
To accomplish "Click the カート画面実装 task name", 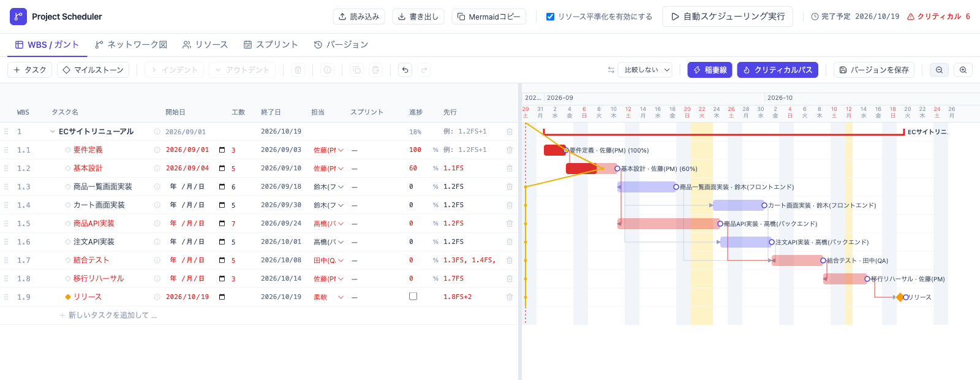I will pyautogui.click(x=99, y=205).
